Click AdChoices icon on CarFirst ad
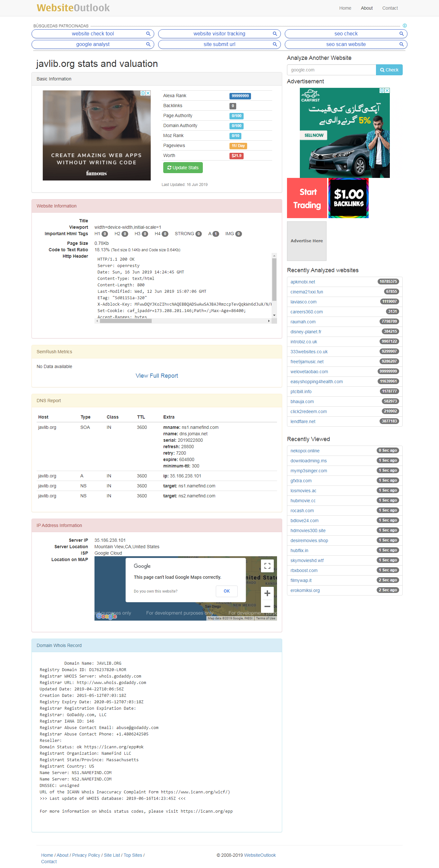This screenshot has width=439, height=868. [382, 91]
